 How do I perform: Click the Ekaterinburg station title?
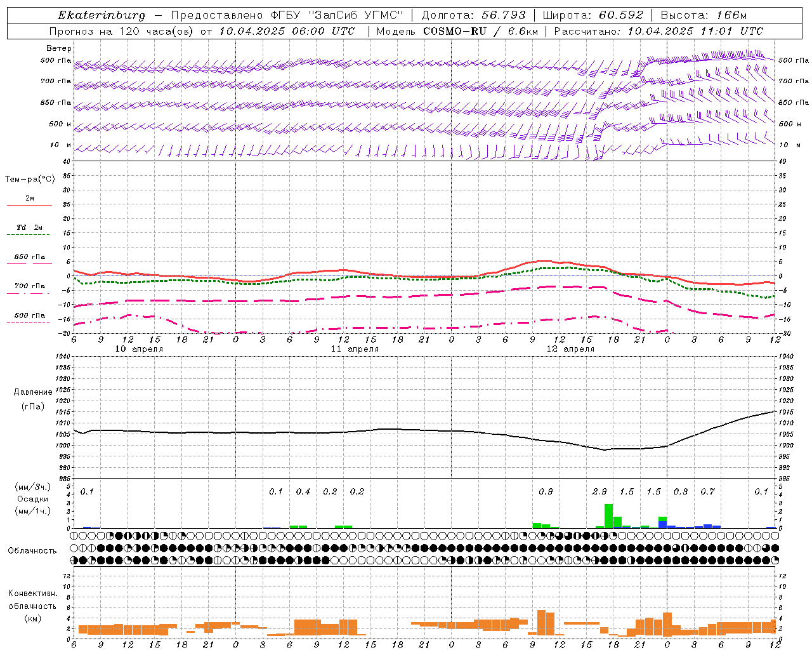(x=101, y=15)
